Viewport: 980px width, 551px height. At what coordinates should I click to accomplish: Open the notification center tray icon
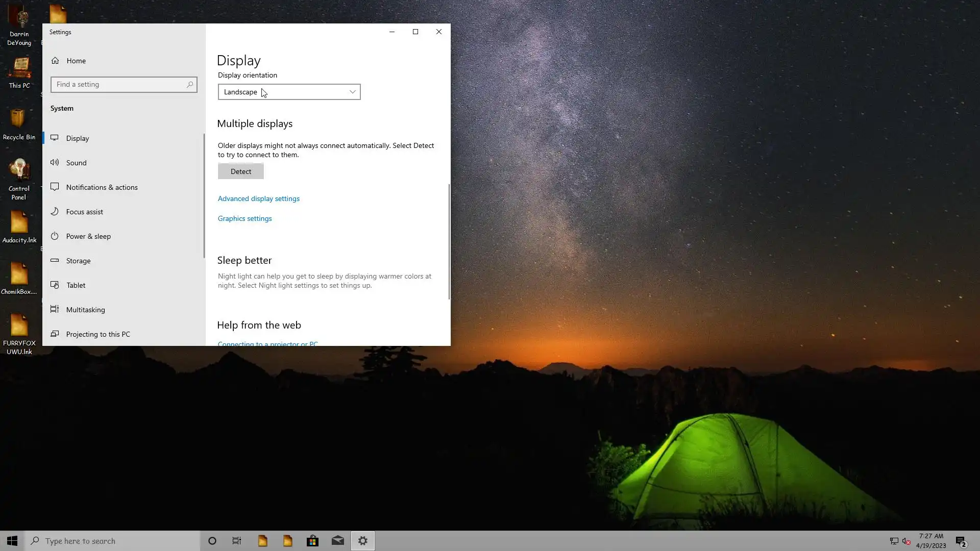(961, 541)
